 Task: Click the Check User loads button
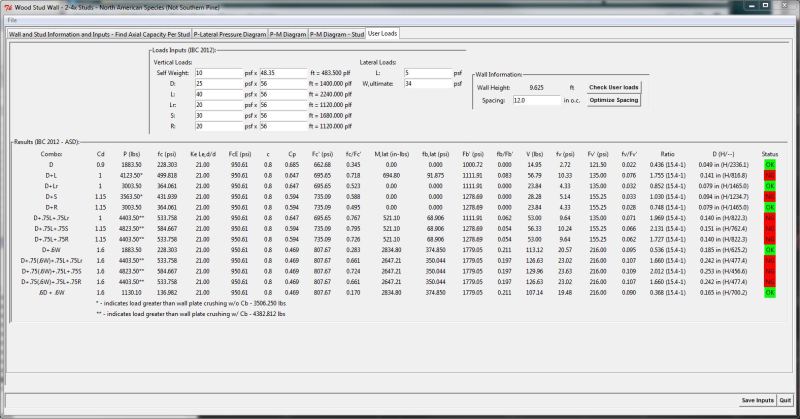click(x=613, y=87)
